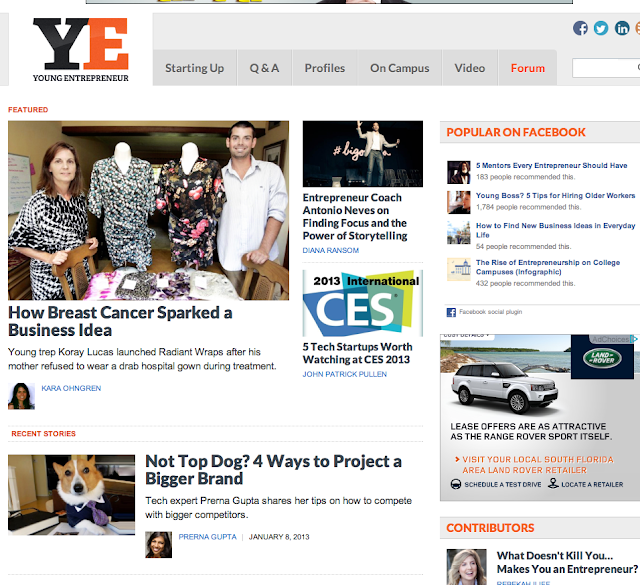The image size is (640, 585).
Task: Open the Facebook social icon in header
Action: point(580,28)
